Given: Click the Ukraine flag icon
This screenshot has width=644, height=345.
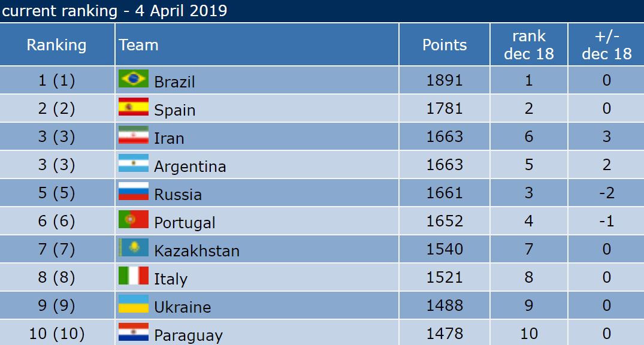Looking at the screenshot, I should click(x=134, y=304).
